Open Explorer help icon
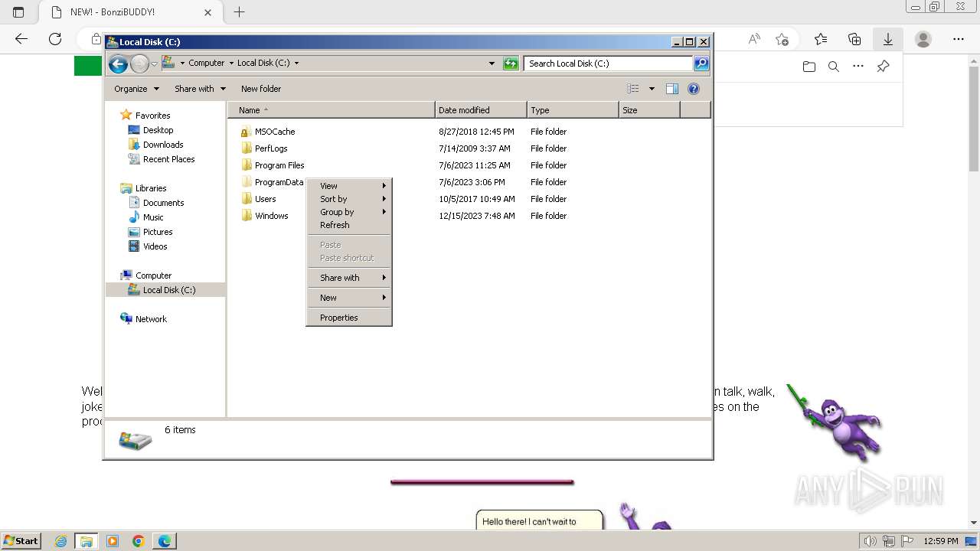The height and width of the screenshot is (551, 980). click(694, 89)
